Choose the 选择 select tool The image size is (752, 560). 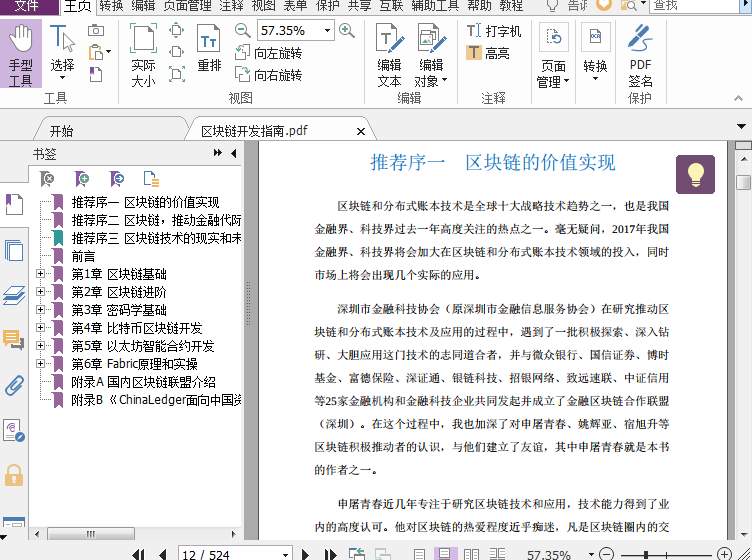(x=62, y=53)
